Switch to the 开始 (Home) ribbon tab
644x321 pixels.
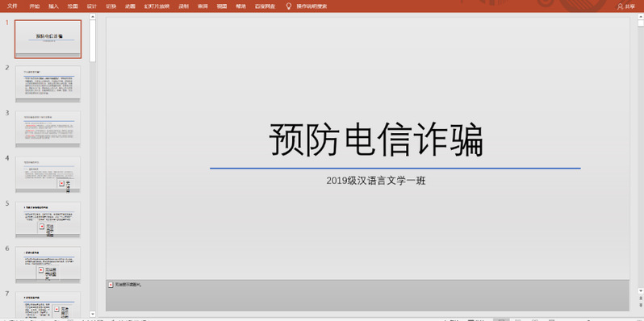pyautogui.click(x=35, y=6)
